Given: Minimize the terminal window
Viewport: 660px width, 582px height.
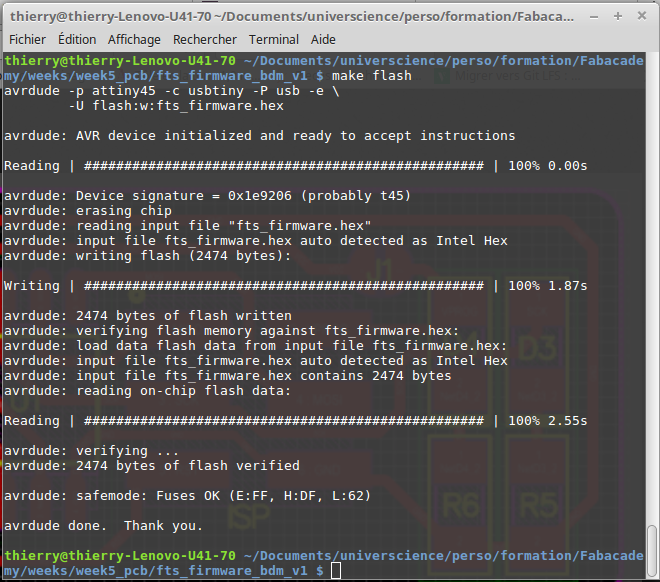Looking at the screenshot, I should [x=594, y=17].
